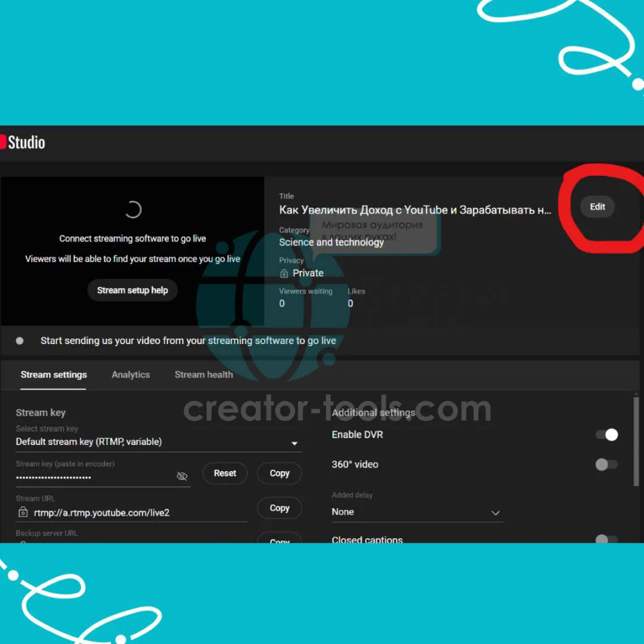
Task: Expand the Select stream key dropdown
Action: pyautogui.click(x=158, y=442)
